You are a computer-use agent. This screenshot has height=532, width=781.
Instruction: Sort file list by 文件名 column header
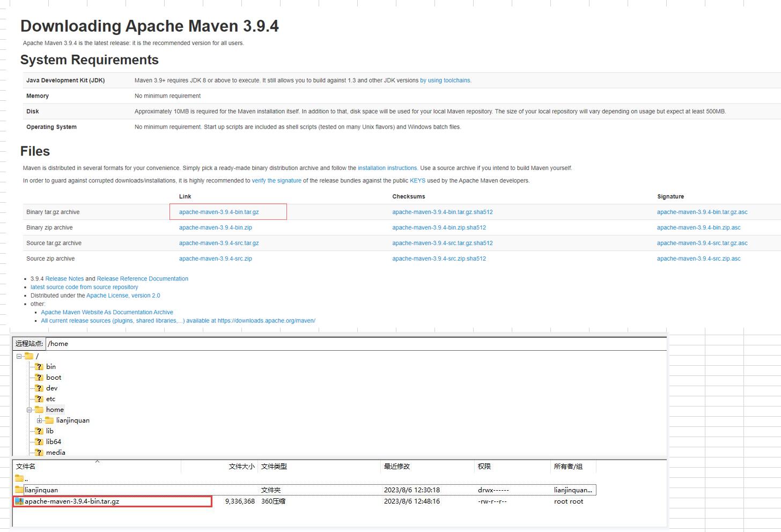point(26,467)
